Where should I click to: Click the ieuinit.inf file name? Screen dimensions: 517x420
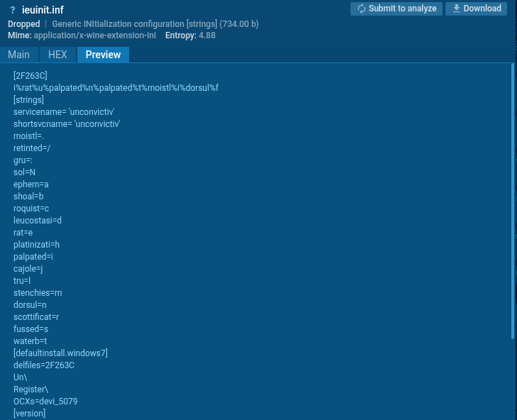point(43,10)
